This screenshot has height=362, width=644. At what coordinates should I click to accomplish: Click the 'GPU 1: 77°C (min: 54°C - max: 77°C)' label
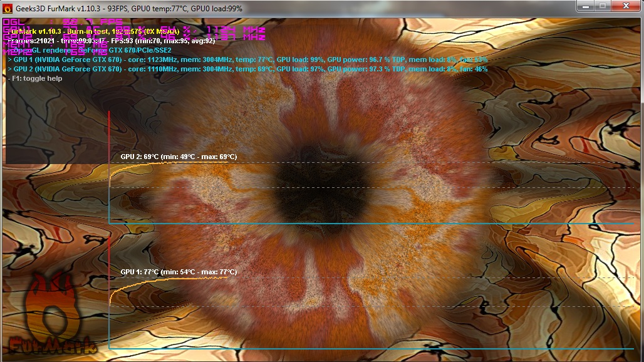pyautogui.click(x=179, y=272)
